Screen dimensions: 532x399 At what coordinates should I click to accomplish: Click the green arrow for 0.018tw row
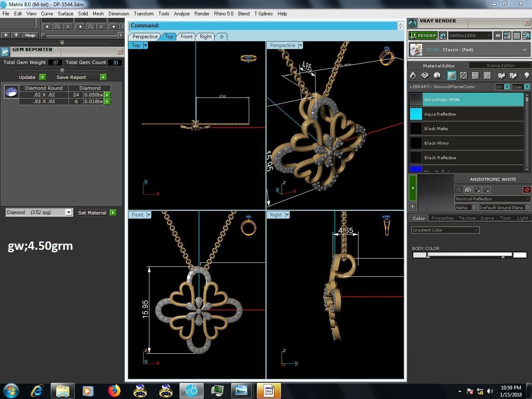click(x=107, y=101)
